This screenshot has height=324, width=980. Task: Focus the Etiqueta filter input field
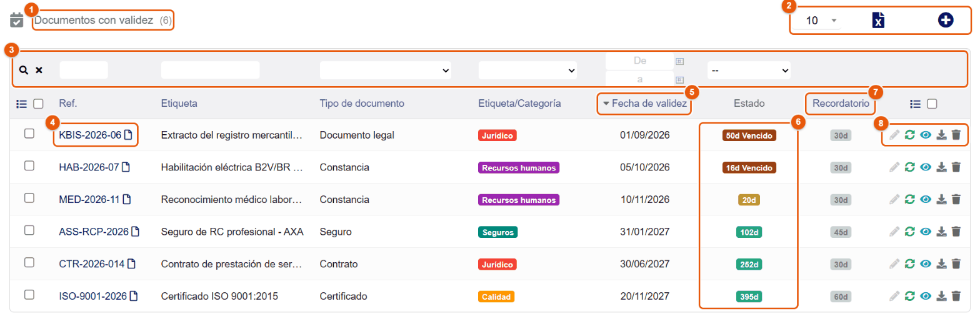coord(210,70)
